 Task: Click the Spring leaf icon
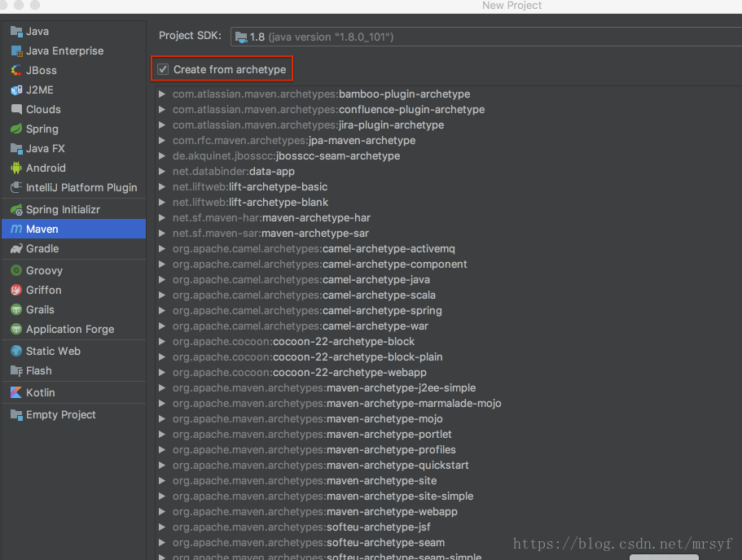[16, 129]
